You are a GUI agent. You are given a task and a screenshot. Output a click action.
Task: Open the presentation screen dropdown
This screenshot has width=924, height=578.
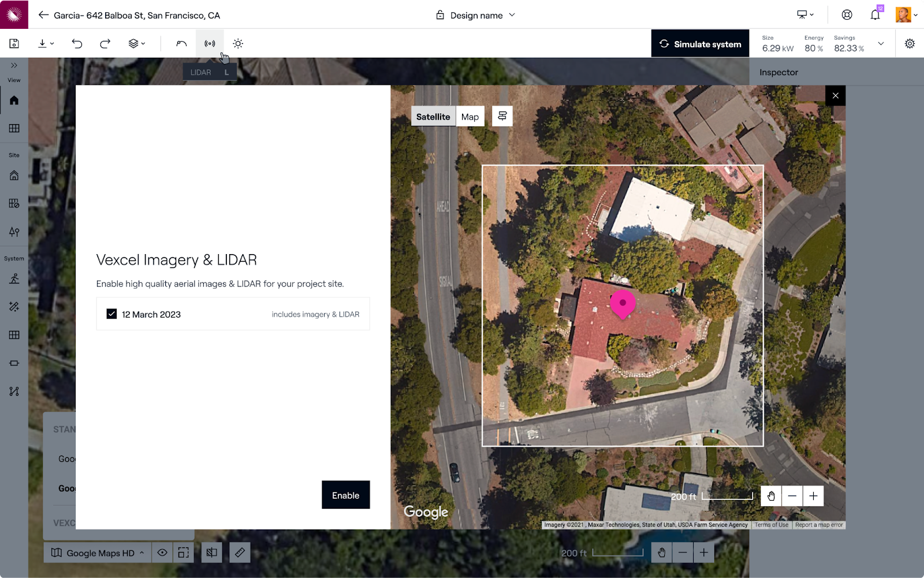click(805, 14)
